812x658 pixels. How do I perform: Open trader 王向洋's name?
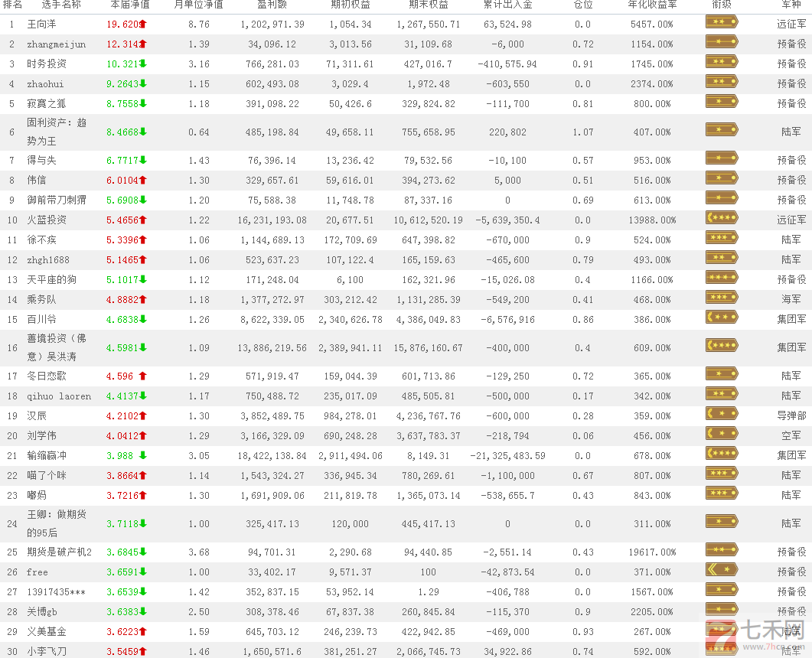41,24
